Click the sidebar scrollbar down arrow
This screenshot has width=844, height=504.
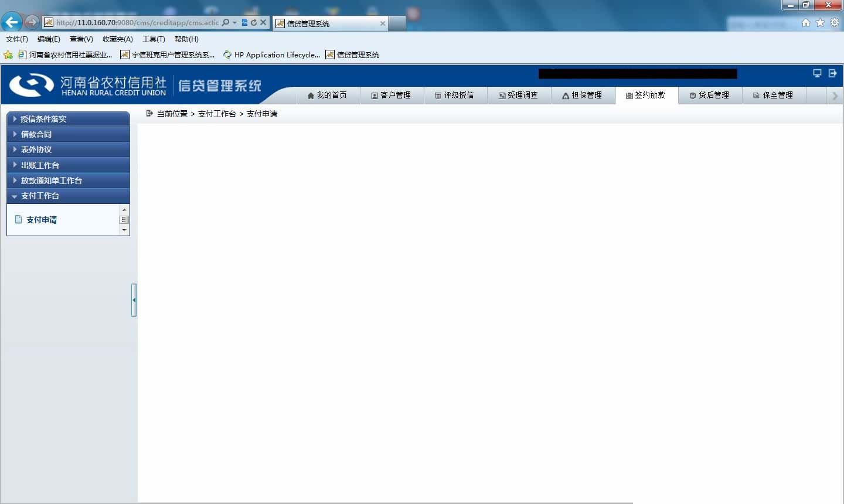(x=124, y=230)
